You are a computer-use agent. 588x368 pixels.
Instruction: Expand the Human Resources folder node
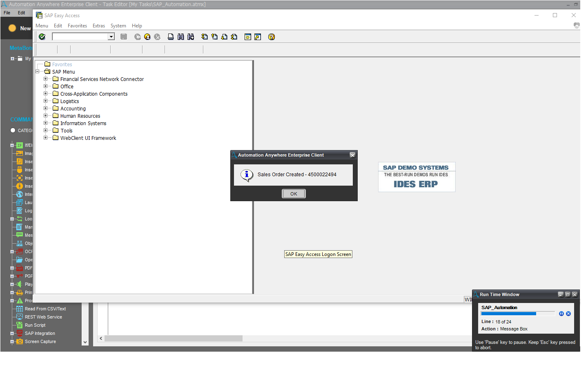coord(46,116)
